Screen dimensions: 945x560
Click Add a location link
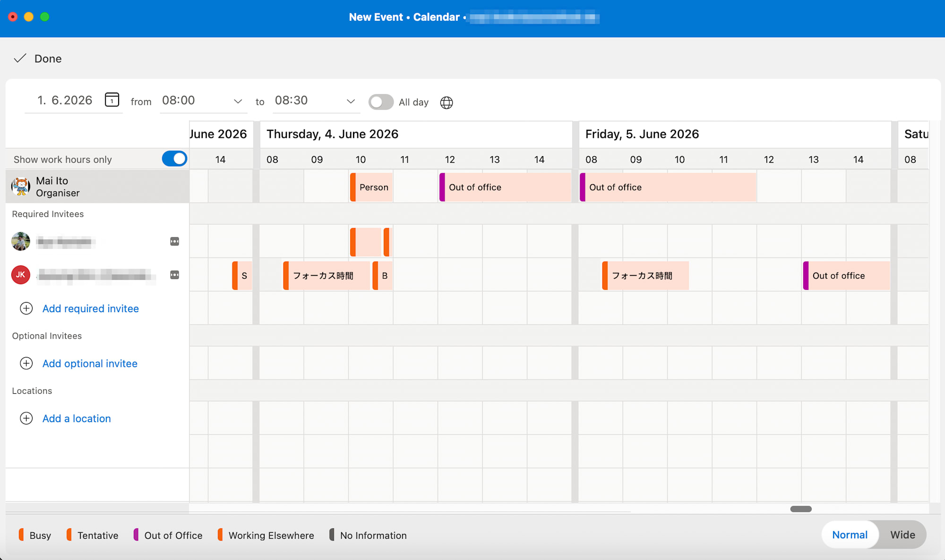tap(77, 418)
